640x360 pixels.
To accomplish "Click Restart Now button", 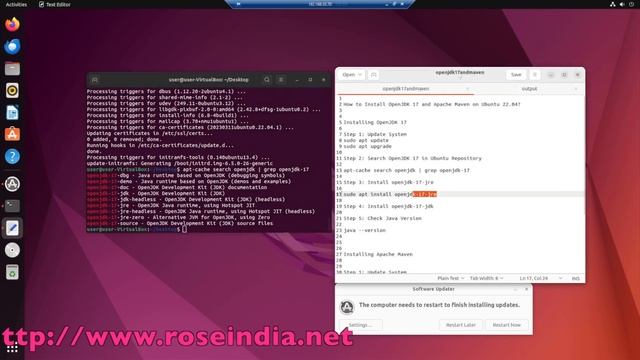I will tap(507, 325).
